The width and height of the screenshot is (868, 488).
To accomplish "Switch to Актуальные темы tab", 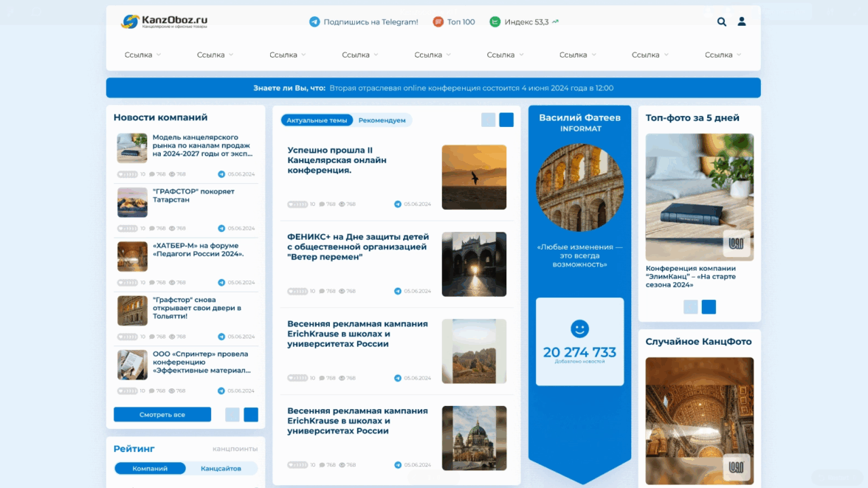I will (317, 120).
